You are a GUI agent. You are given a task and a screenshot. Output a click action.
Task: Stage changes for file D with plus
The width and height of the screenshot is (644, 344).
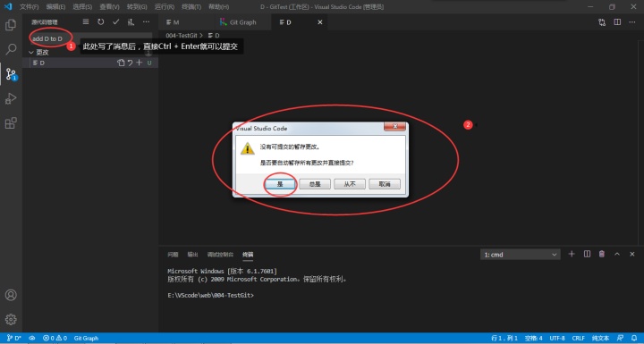click(140, 63)
